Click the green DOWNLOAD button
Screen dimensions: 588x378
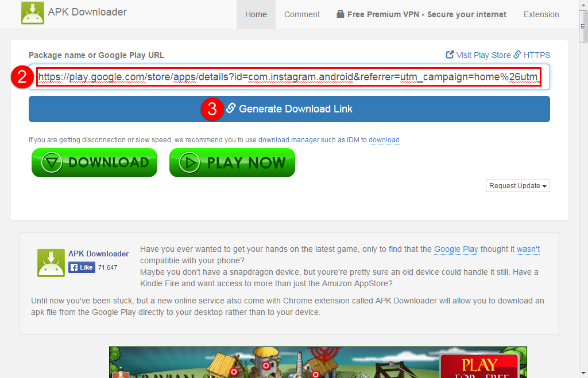(x=95, y=162)
